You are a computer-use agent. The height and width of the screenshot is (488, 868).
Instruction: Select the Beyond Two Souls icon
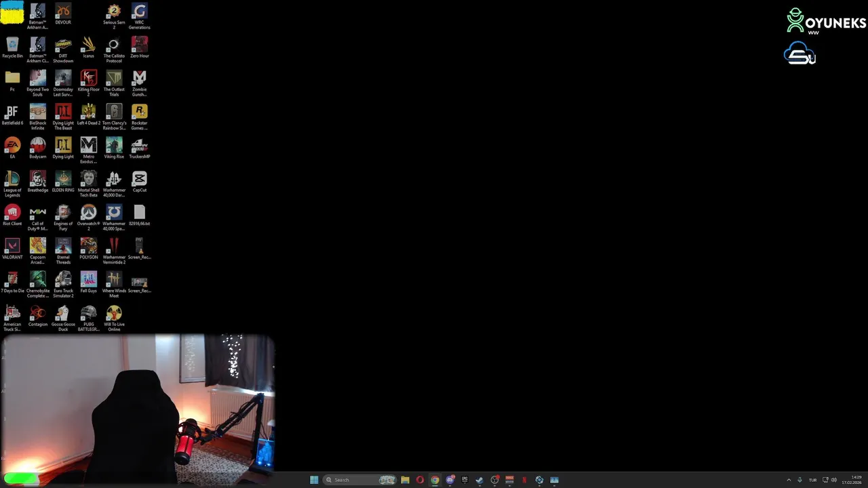pyautogui.click(x=37, y=83)
